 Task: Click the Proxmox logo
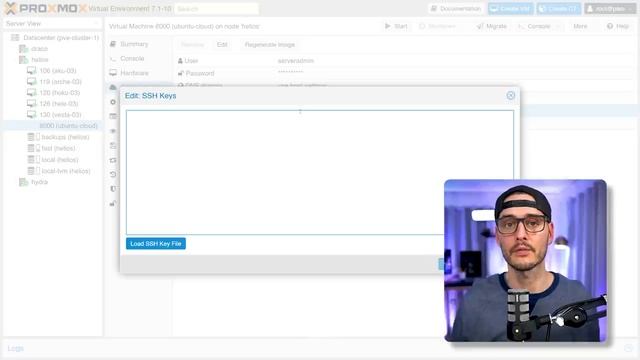pos(46,8)
